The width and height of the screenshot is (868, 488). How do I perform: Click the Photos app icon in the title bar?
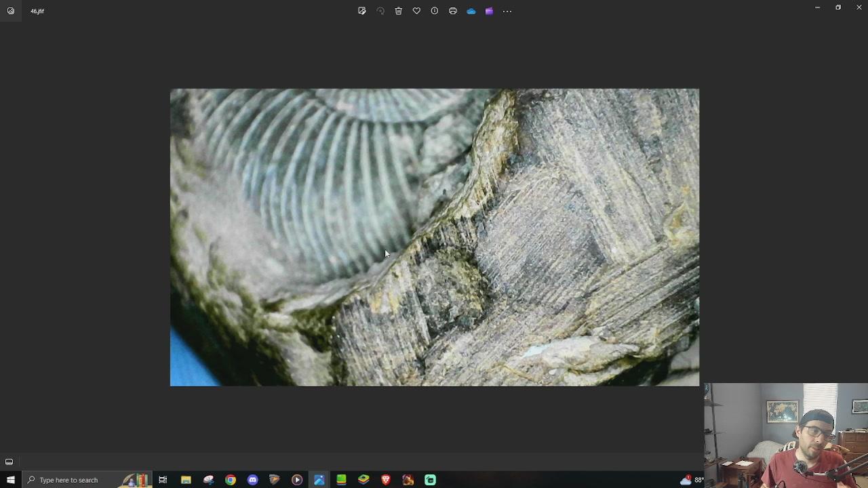pyautogui.click(x=11, y=11)
